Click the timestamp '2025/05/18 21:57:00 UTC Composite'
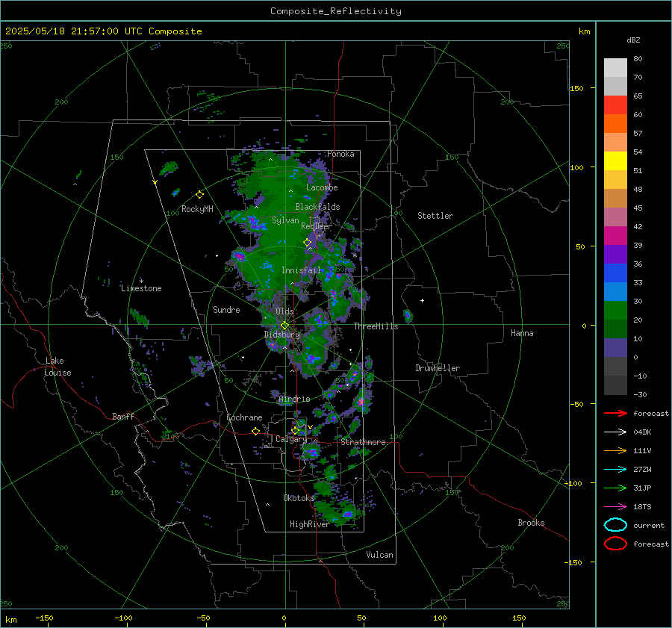The height and width of the screenshot is (628, 672). click(103, 31)
